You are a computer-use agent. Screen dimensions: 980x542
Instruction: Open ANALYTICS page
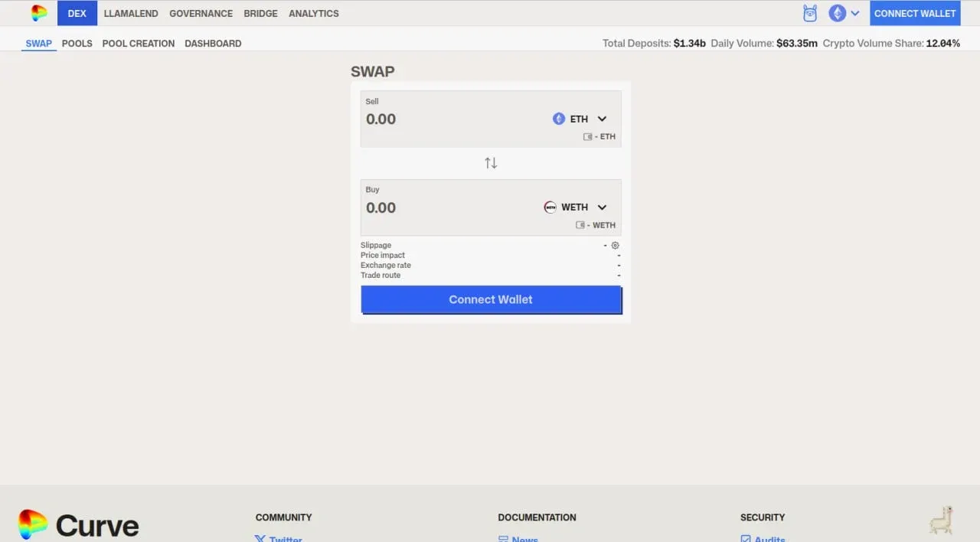313,13
